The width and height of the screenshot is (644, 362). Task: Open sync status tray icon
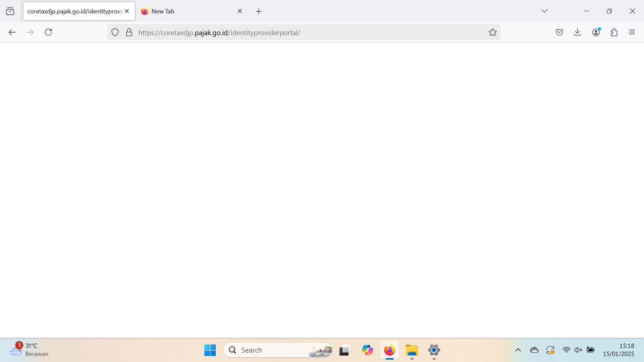point(550,350)
